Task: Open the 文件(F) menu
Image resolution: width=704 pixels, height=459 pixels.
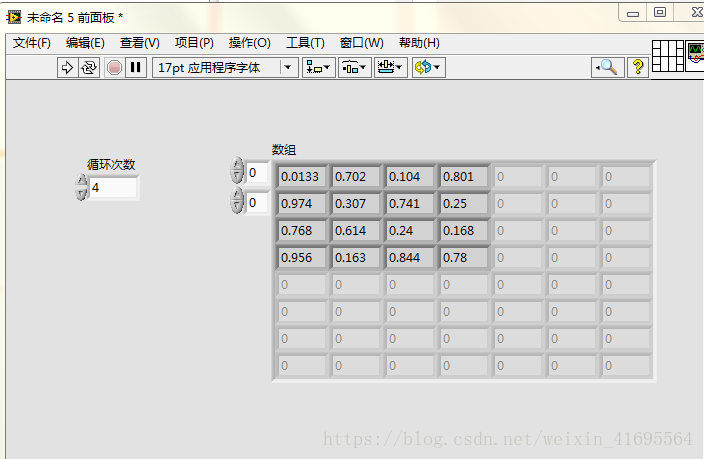Action: pyautogui.click(x=31, y=43)
